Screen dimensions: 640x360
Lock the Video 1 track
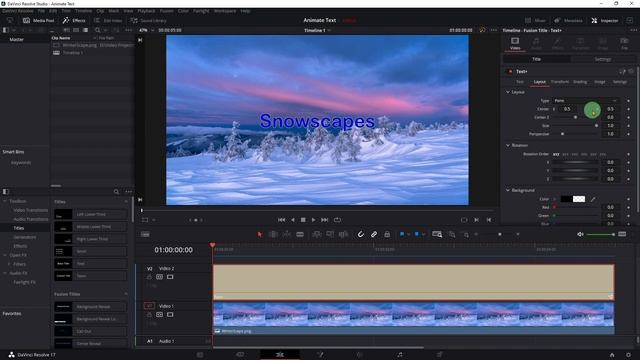pyautogui.click(x=149, y=315)
